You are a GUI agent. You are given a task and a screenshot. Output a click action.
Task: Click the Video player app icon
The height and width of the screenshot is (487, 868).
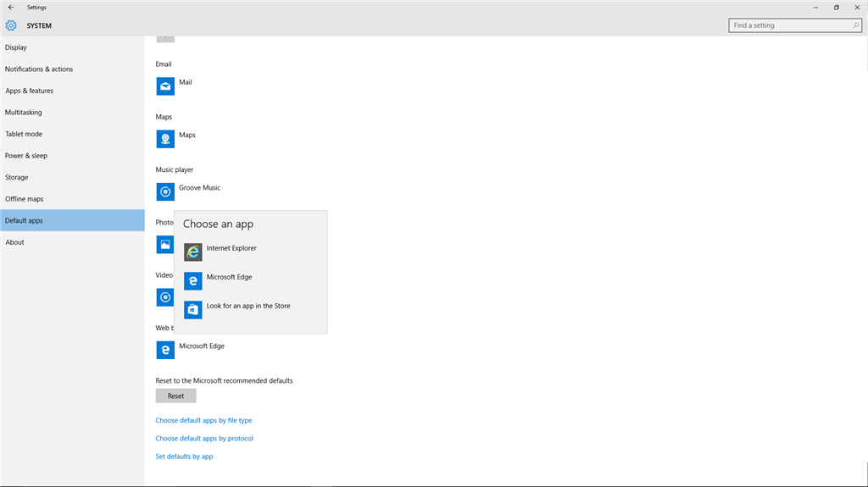click(164, 297)
